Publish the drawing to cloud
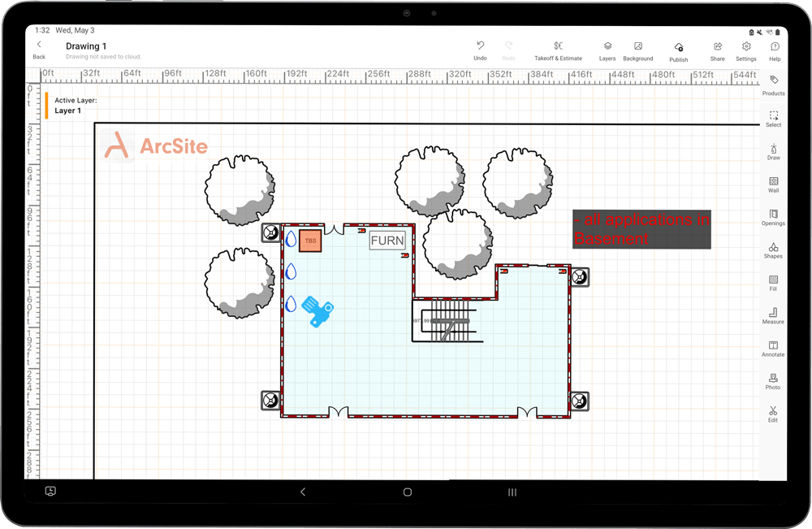Image resolution: width=812 pixels, height=529 pixels. point(678,52)
